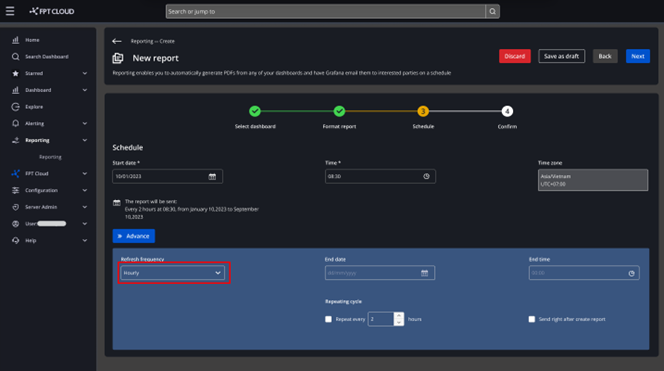Click the End time input field
This screenshot has height=371, width=664.
coord(584,273)
